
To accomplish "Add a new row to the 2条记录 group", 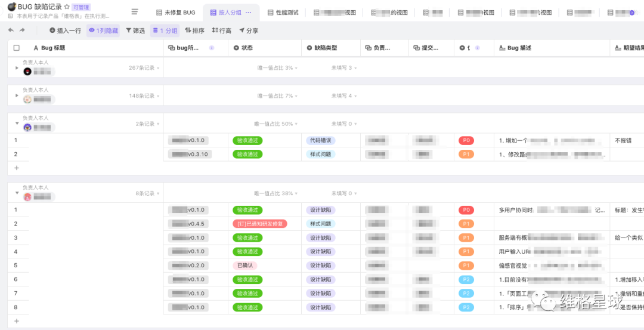I will (x=17, y=168).
